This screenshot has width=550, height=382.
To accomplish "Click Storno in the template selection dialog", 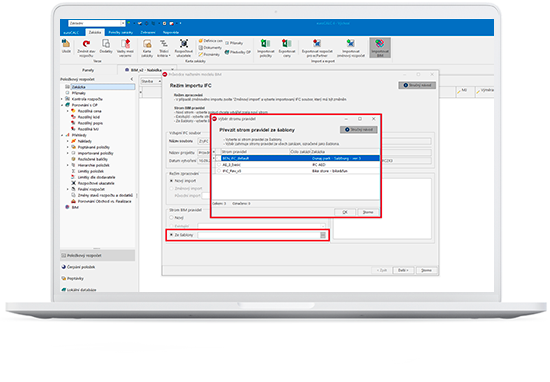I will pos(368,212).
